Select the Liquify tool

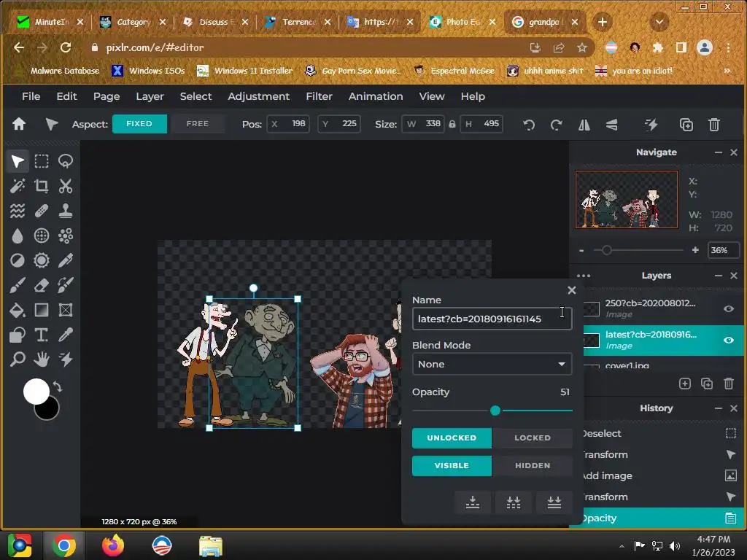tap(18, 211)
